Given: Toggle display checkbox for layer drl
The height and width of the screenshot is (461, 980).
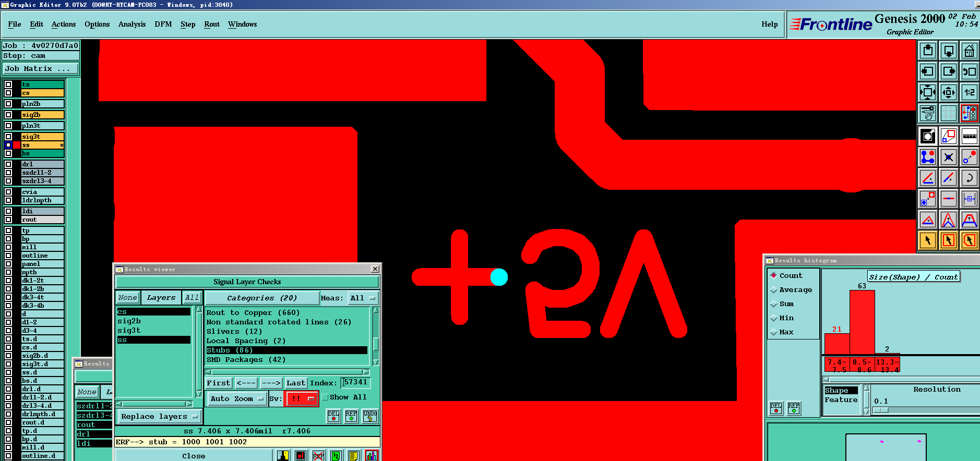Looking at the screenshot, I should pos(8,164).
